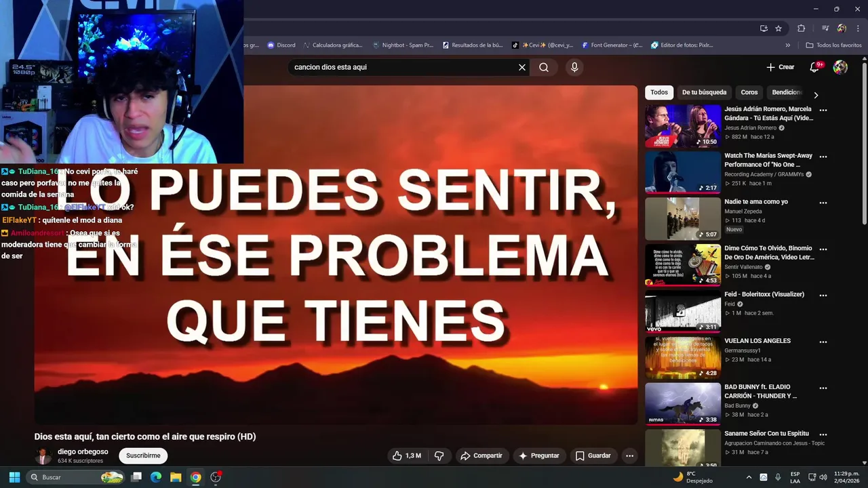Subscribe with the Suscribirme button

pos(143,455)
